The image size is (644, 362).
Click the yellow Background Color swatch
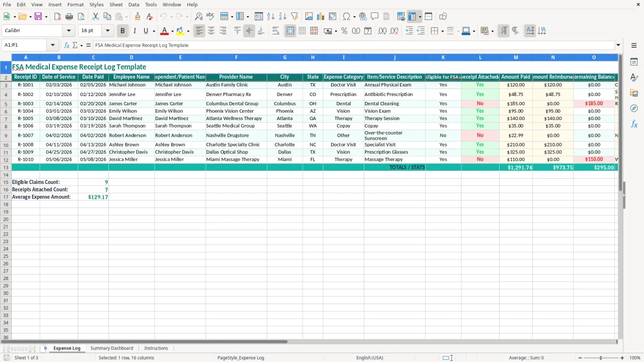(x=180, y=31)
